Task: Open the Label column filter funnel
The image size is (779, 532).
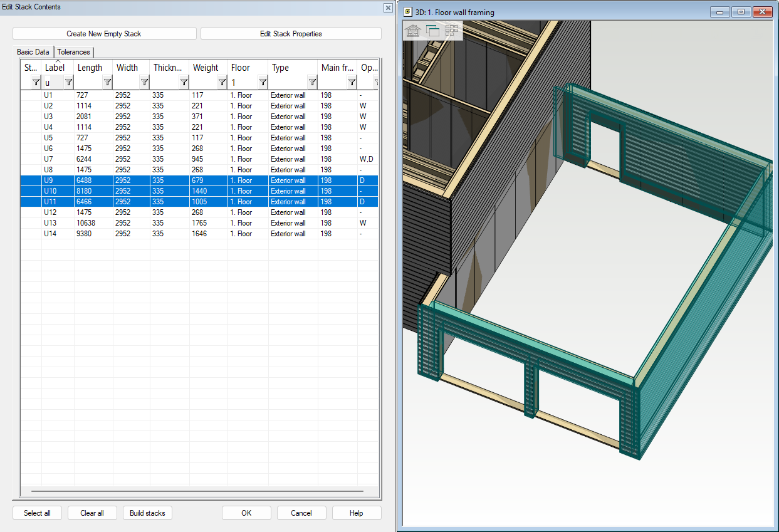Action: [68, 82]
